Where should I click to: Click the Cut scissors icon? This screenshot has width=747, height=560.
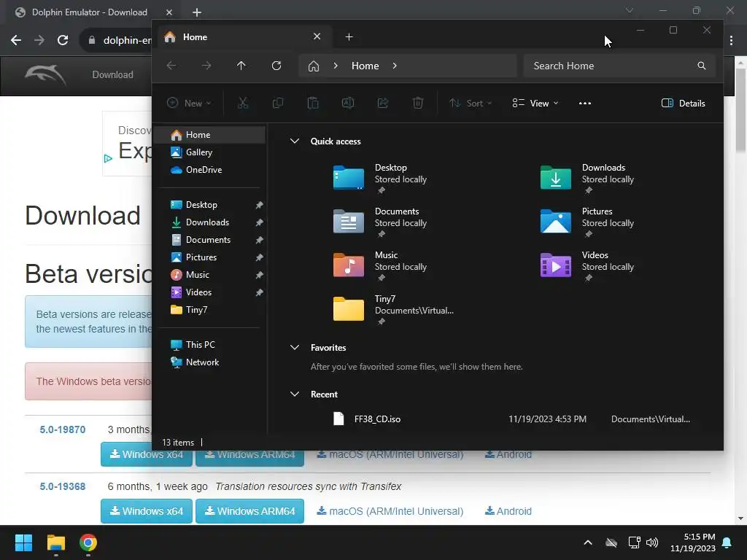pos(243,103)
